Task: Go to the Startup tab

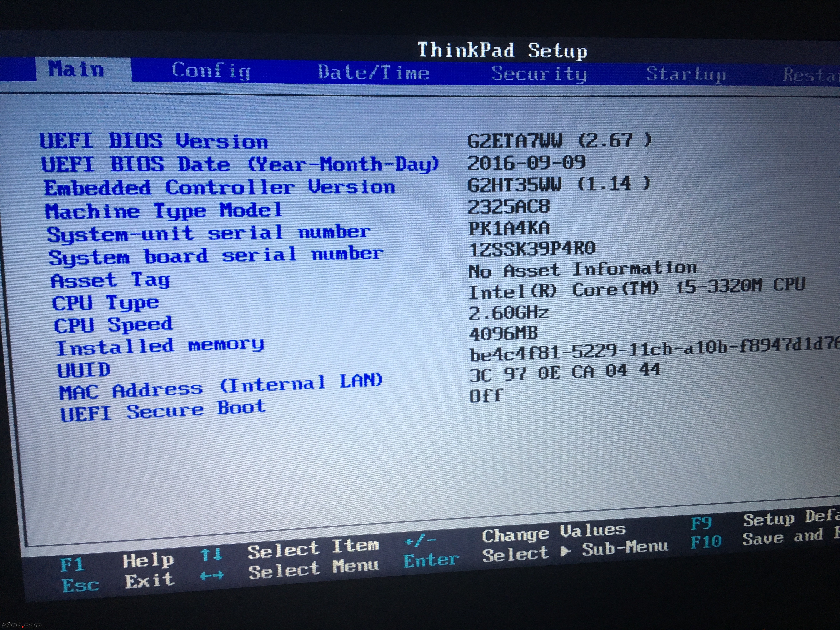Action: pos(686,74)
